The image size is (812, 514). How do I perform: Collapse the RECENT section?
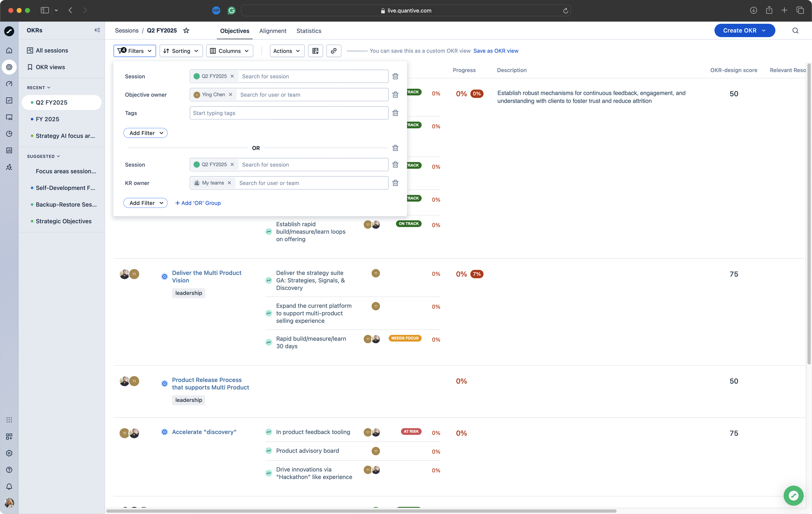pyautogui.click(x=39, y=88)
